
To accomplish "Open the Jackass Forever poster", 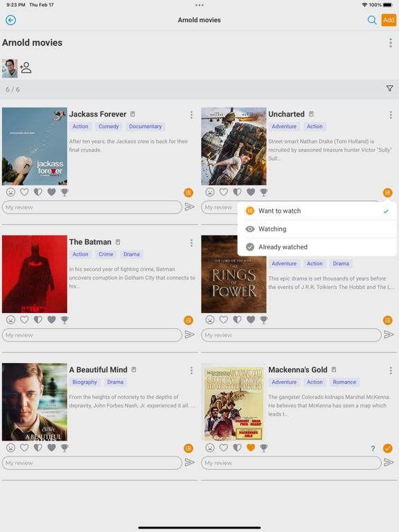I will [35, 146].
